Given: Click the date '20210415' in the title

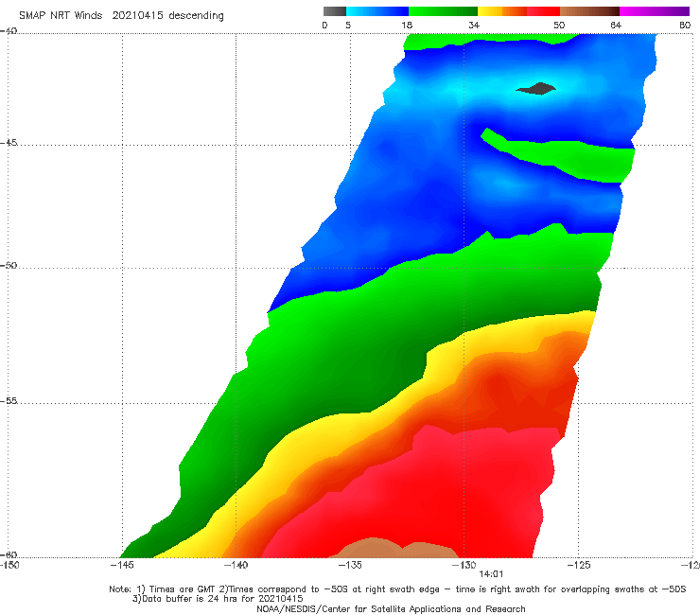Looking at the screenshot, I should click(137, 15).
